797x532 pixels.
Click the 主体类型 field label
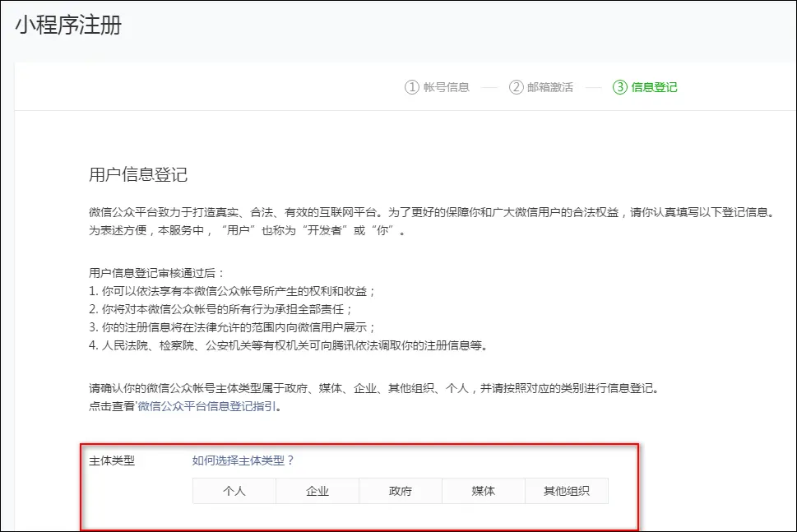pyautogui.click(x=112, y=460)
